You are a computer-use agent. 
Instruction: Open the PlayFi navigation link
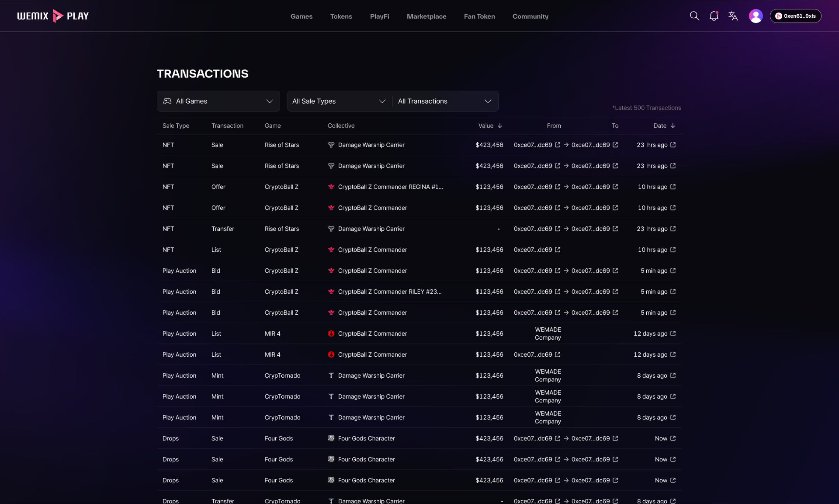[379, 16]
